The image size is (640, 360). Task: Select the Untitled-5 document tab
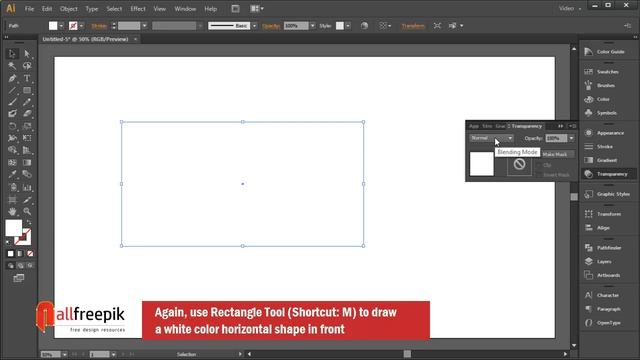(85, 39)
